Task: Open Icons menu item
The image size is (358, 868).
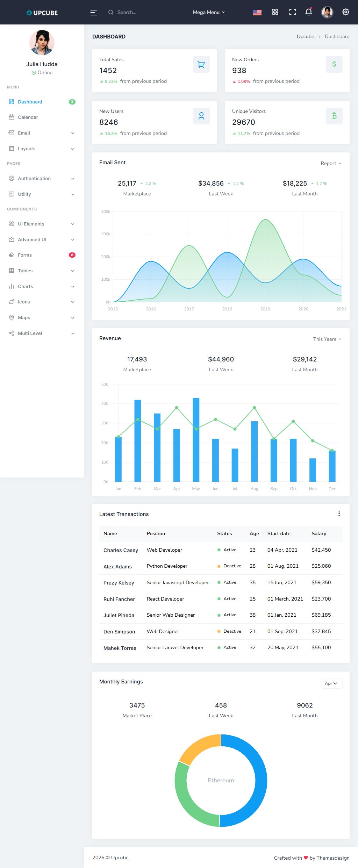Action: tap(42, 302)
